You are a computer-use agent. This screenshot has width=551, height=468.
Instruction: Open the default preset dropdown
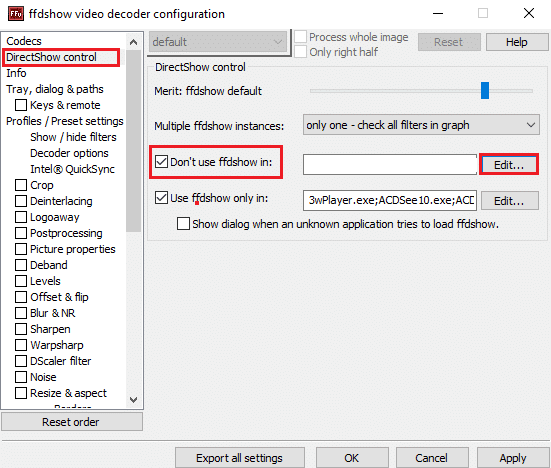coord(218,42)
